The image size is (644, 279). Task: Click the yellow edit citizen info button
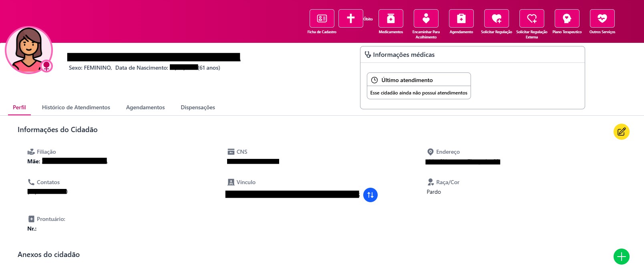pyautogui.click(x=622, y=132)
